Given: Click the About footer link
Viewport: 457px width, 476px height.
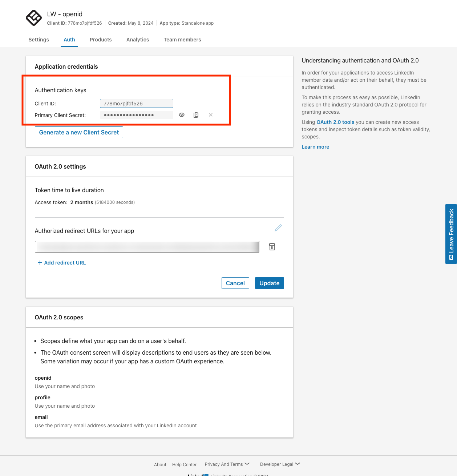Looking at the screenshot, I should [160, 464].
